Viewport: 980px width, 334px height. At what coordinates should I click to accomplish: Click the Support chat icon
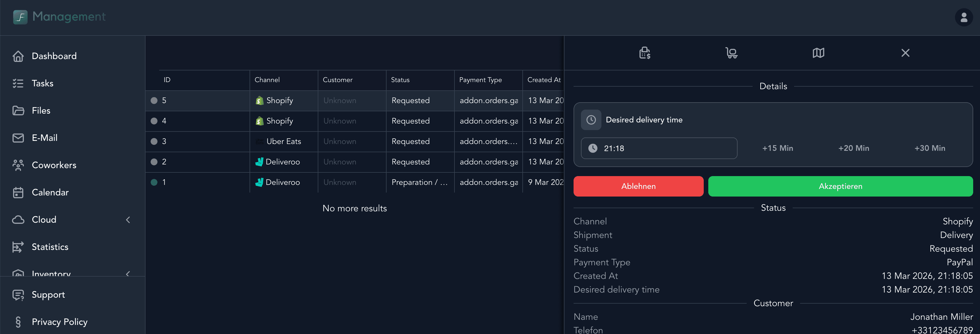click(x=18, y=295)
